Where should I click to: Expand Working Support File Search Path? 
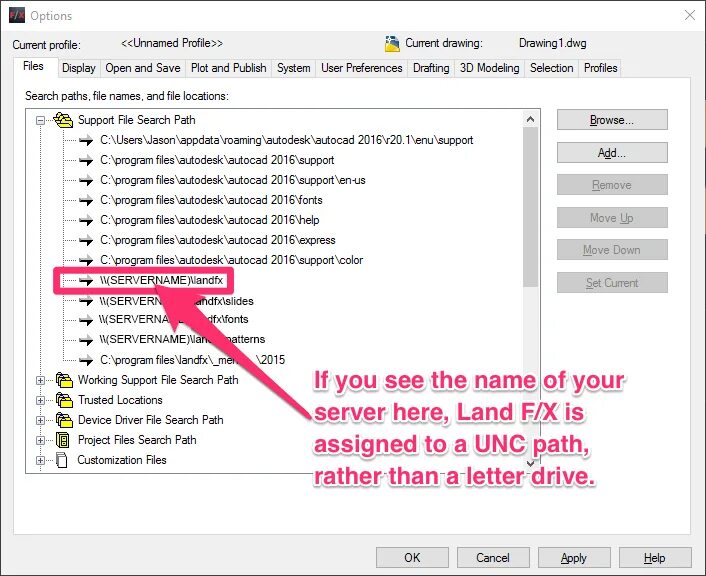[41, 381]
